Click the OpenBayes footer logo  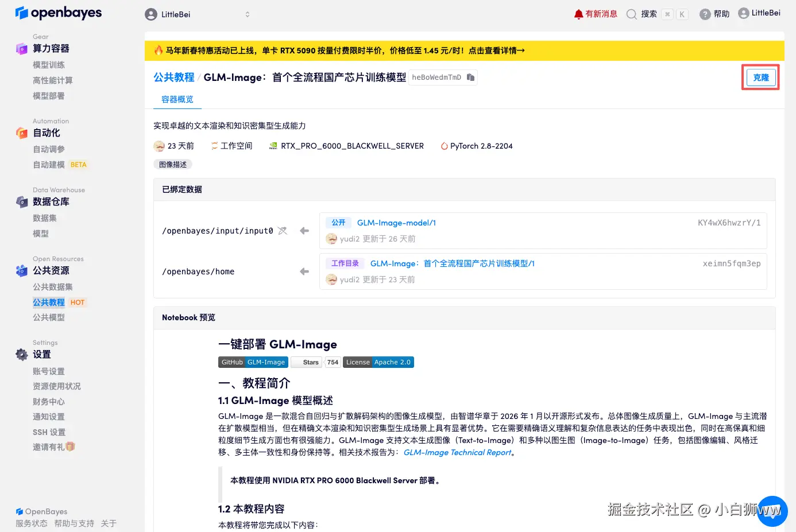click(x=41, y=511)
